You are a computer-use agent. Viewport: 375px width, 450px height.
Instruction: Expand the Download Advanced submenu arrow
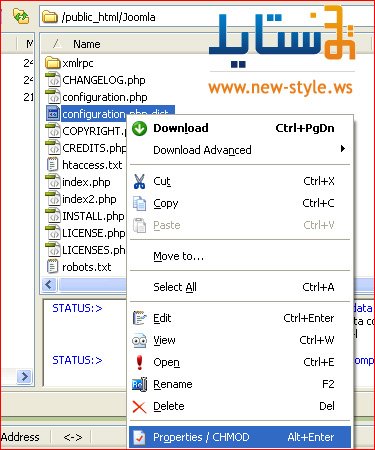pyautogui.click(x=343, y=149)
